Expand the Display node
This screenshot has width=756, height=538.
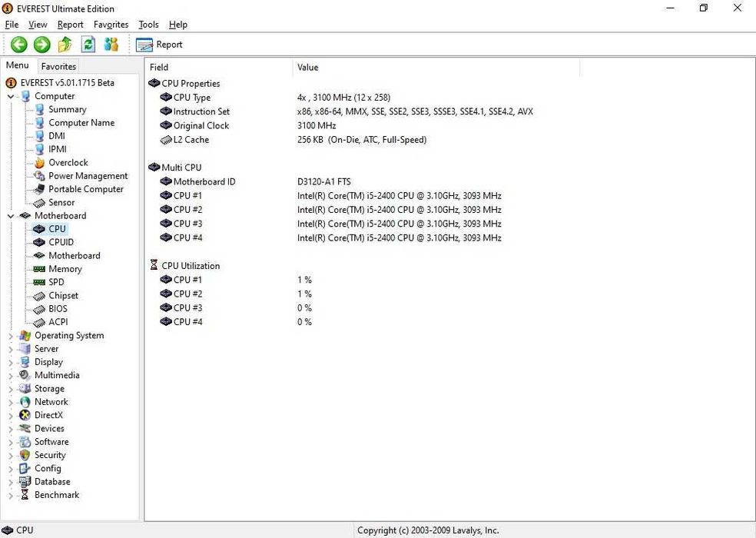(11, 362)
